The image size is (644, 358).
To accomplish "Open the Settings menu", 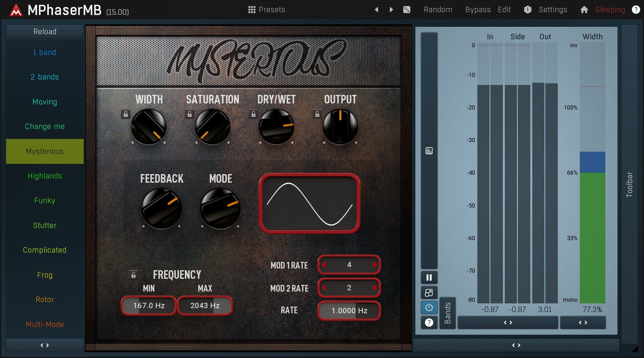I will (x=552, y=10).
